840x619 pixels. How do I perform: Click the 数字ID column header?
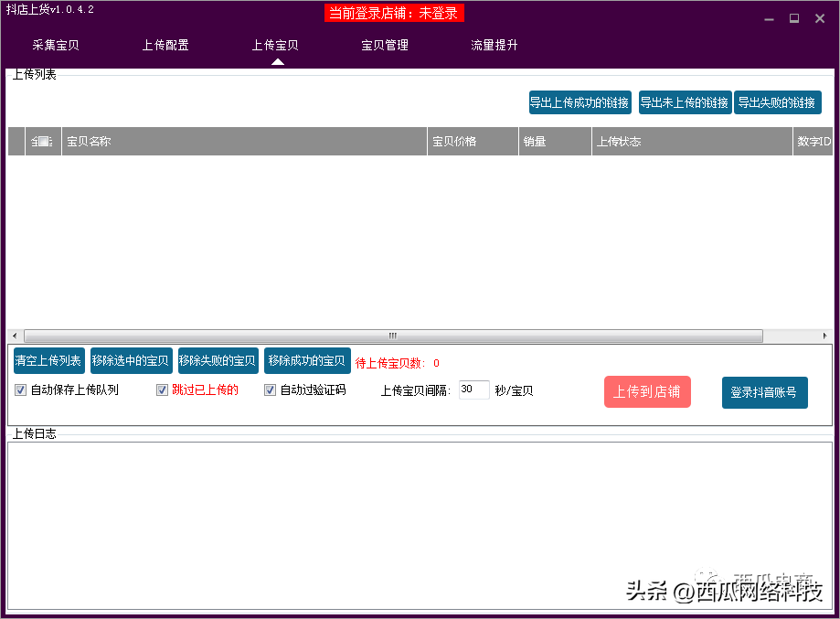coord(813,142)
